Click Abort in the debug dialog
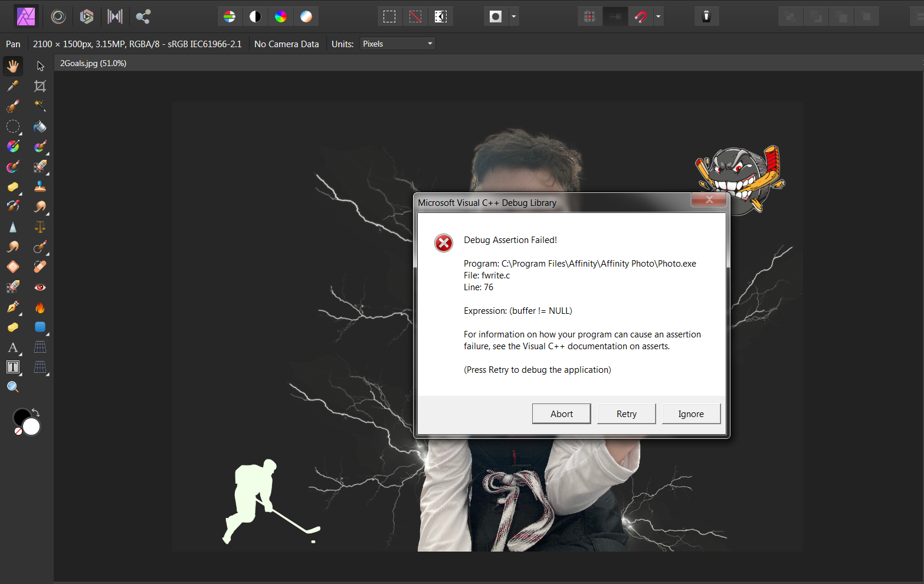This screenshot has height=584, width=924. pos(561,414)
